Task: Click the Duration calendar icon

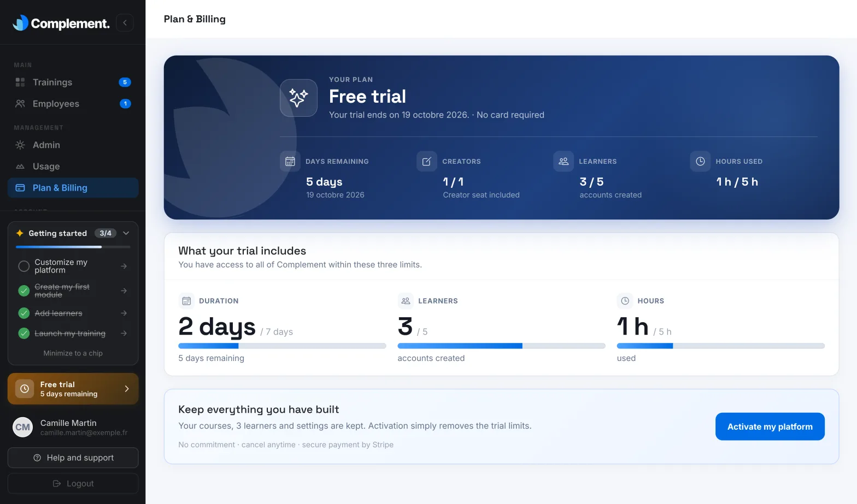Action: coord(186,301)
